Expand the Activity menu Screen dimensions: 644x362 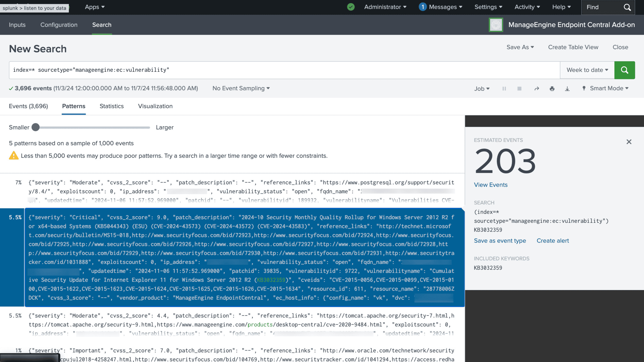527,7
